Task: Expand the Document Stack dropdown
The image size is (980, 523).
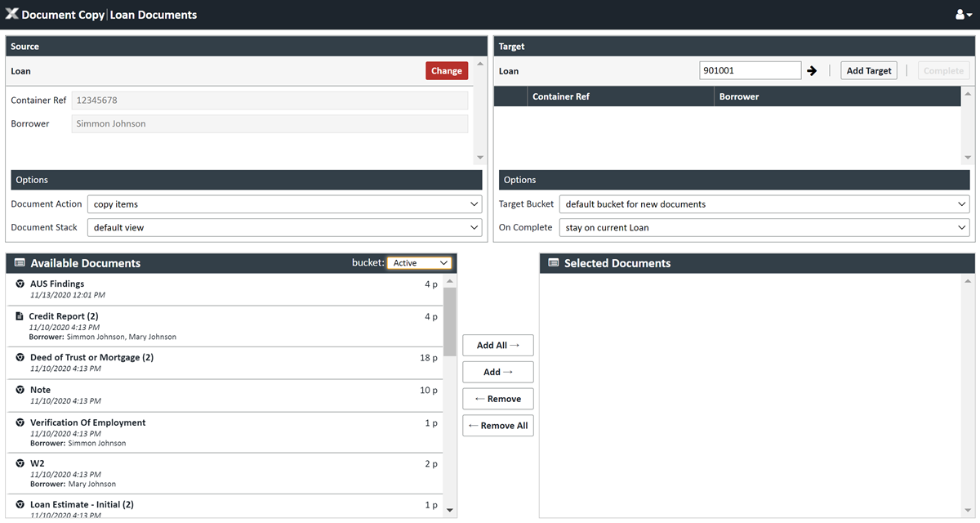Action: coord(284,227)
